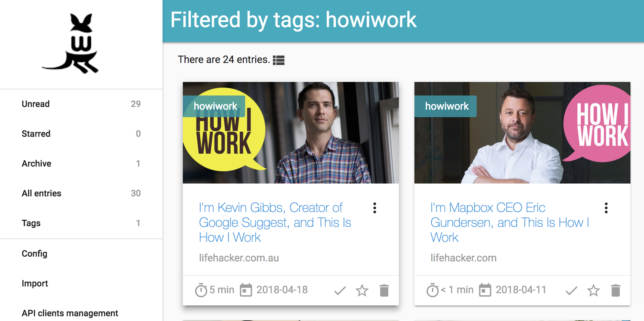644x321 pixels.
Task: Open more options for Eric Gundersen card
Action: (x=606, y=208)
